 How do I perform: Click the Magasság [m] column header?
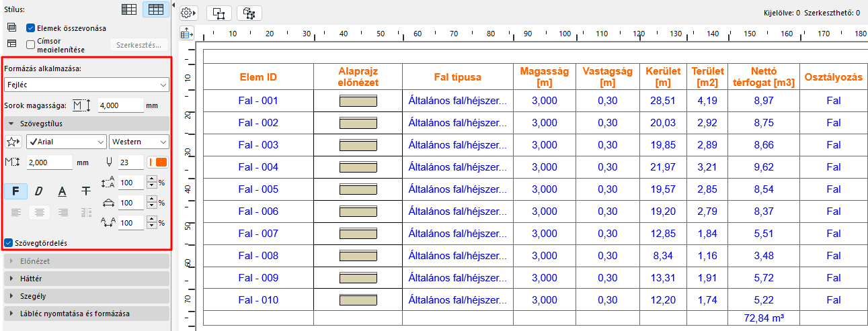tap(544, 77)
